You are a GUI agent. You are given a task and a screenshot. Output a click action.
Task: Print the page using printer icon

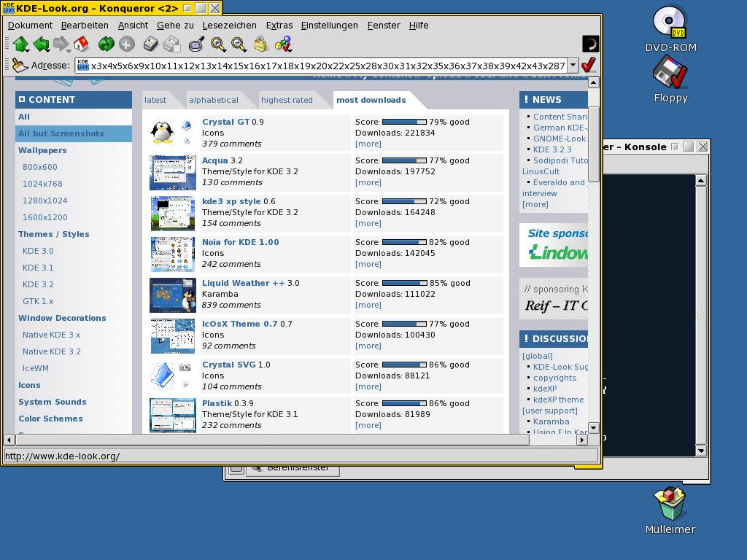pos(150,44)
